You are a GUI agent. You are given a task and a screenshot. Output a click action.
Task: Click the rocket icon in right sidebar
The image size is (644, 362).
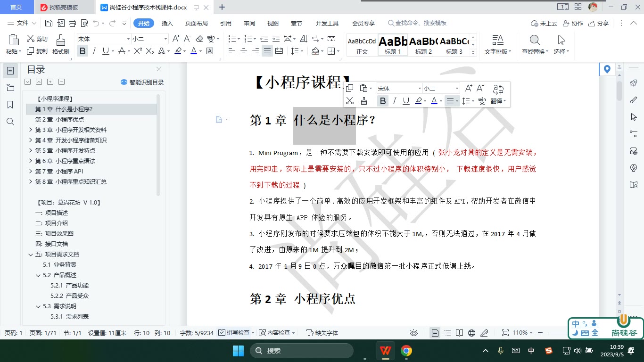point(634,83)
